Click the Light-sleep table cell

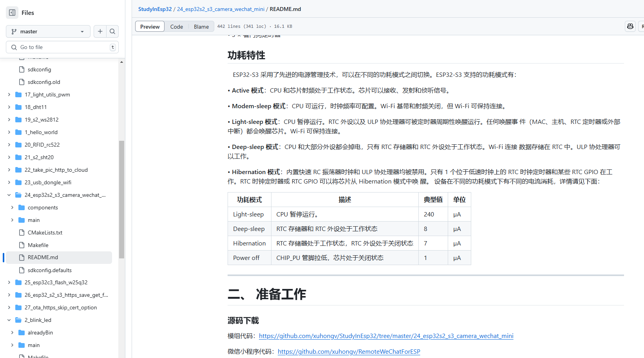(x=249, y=214)
